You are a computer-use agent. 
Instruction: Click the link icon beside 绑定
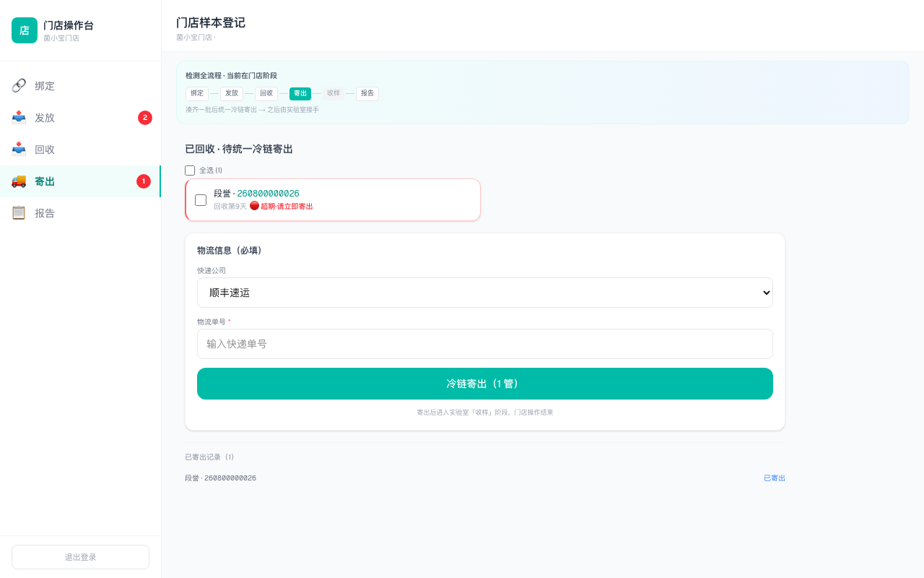click(x=19, y=86)
